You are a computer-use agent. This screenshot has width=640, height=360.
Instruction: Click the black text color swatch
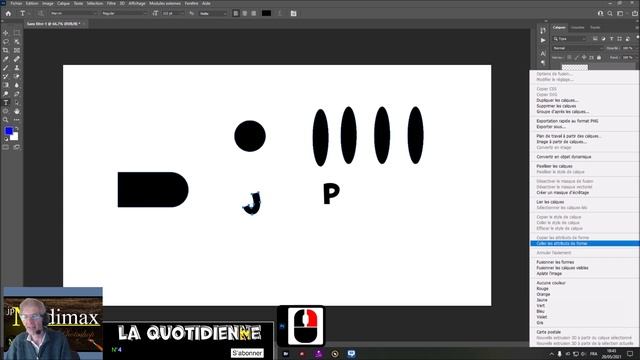266,13
